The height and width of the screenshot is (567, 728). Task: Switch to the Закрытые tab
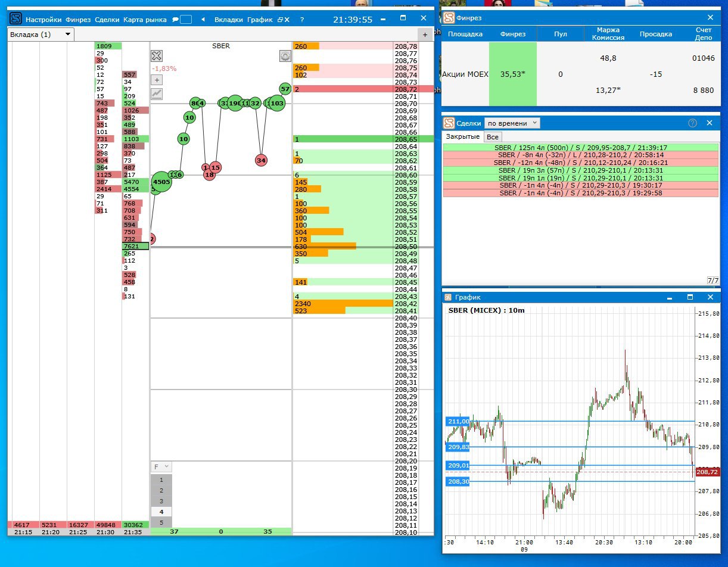pyautogui.click(x=463, y=136)
